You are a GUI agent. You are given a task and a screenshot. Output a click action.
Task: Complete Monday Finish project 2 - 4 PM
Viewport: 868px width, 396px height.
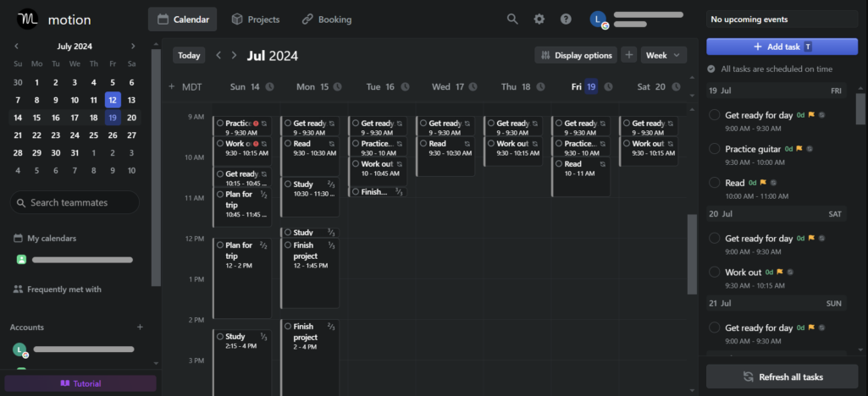288,327
